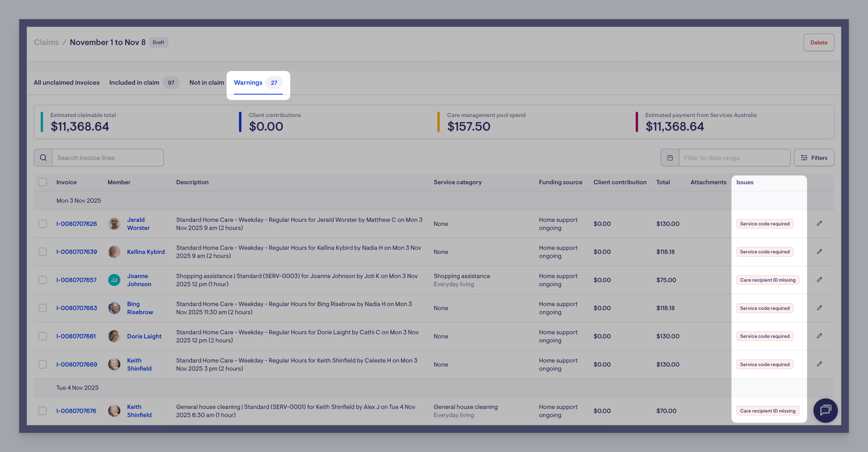The height and width of the screenshot is (452, 868).
Task: Open the Filter by date range field
Action: click(x=734, y=158)
